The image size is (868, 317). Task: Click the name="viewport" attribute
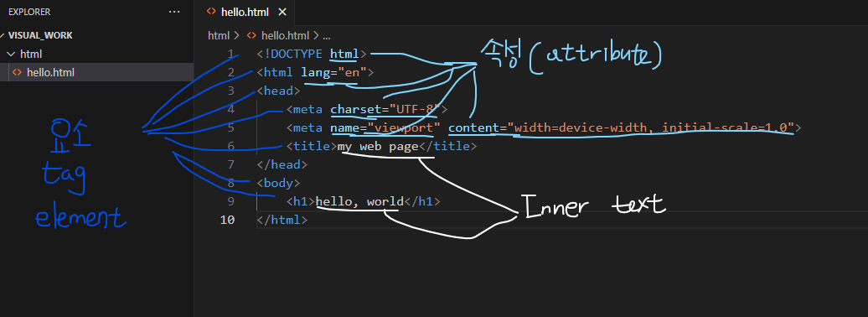click(x=385, y=128)
